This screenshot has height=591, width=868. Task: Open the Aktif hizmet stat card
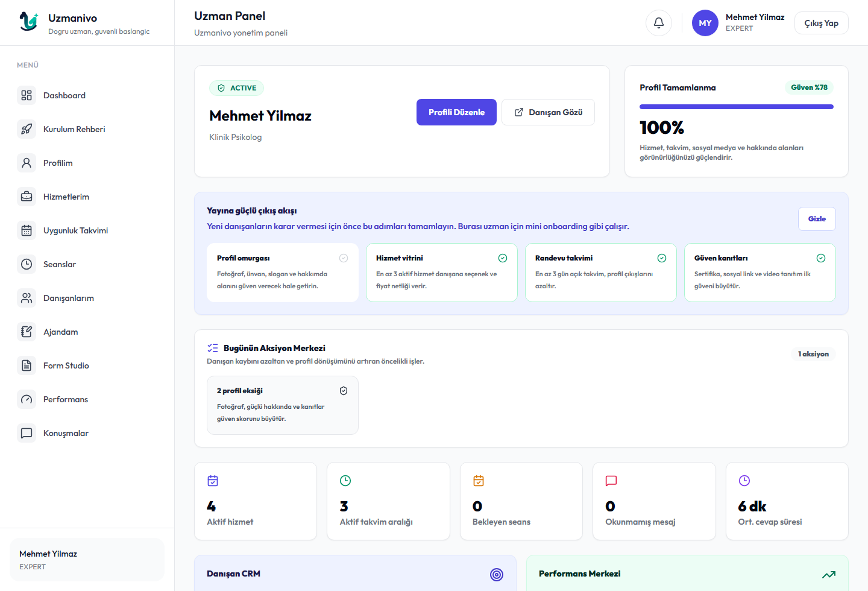click(256, 501)
